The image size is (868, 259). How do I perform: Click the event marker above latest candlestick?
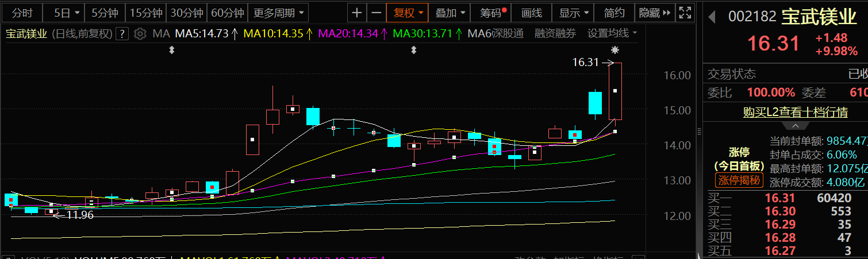click(x=615, y=50)
